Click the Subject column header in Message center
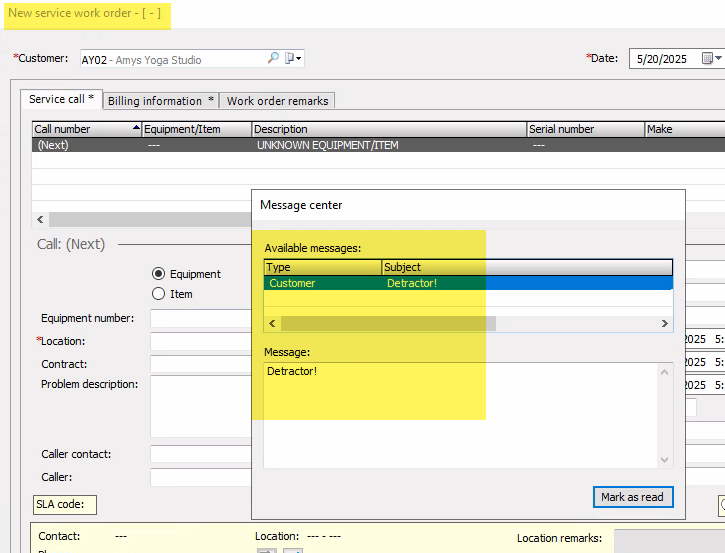 point(527,267)
